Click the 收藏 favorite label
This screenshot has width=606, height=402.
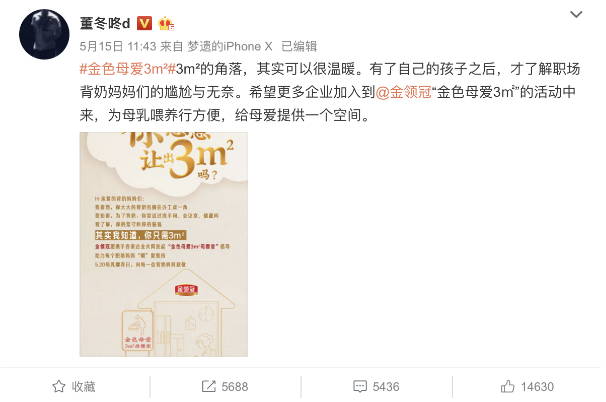pyautogui.click(x=83, y=387)
